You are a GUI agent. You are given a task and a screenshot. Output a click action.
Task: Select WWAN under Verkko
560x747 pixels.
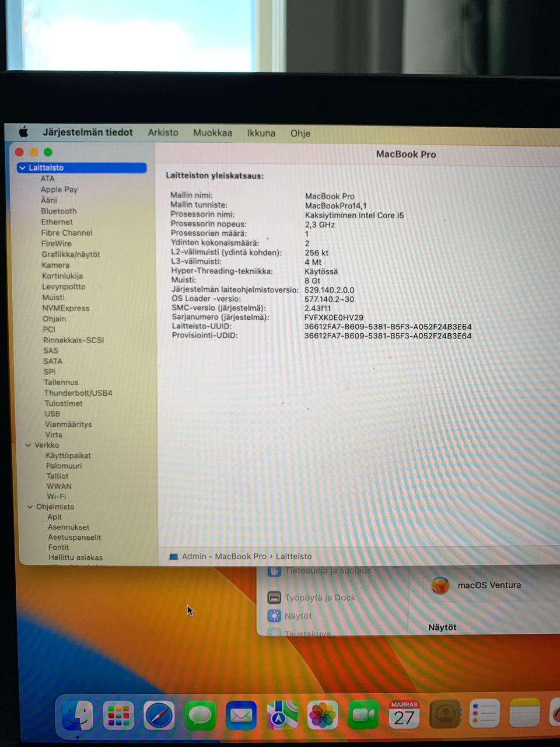(60, 486)
